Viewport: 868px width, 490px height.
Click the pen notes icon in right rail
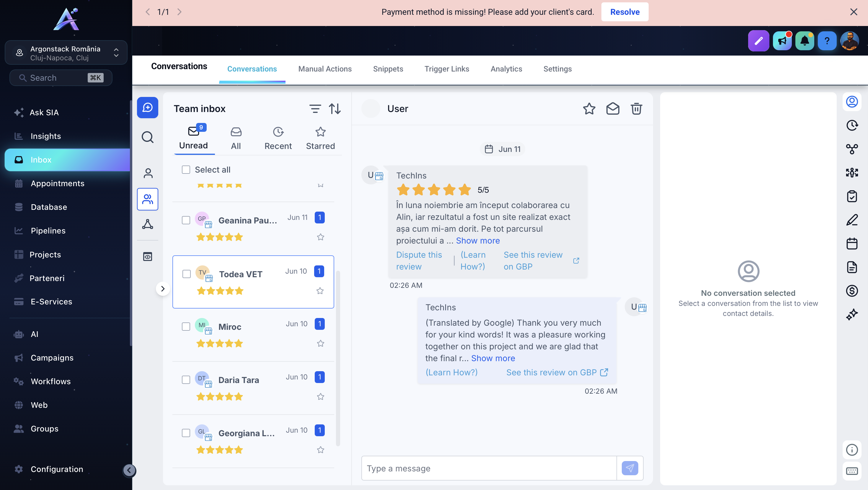click(x=852, y=220)
